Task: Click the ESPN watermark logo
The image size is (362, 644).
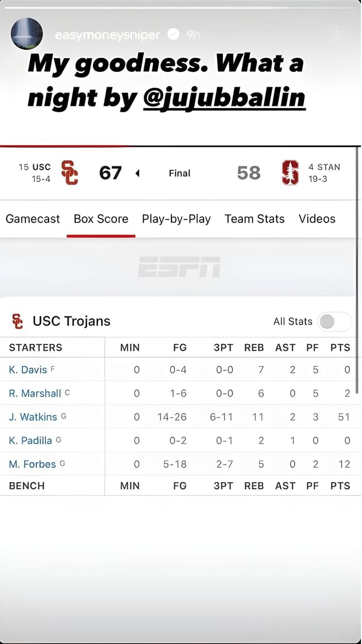Action: 179,267
